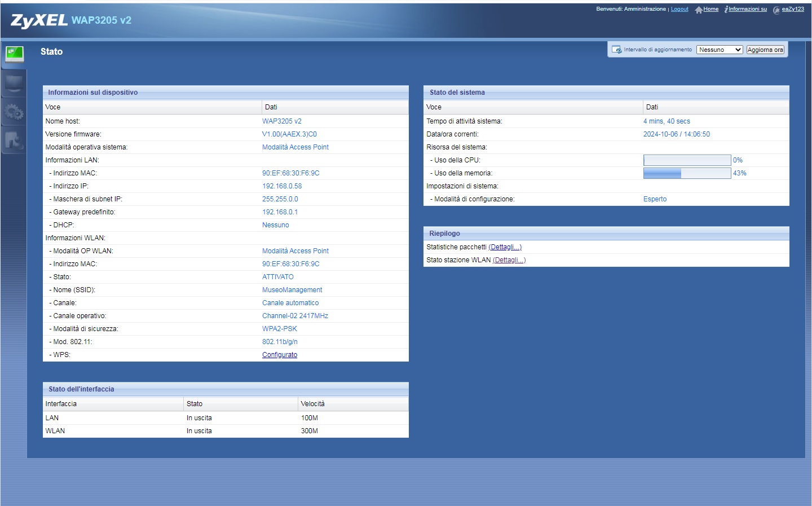The image size is (812, 506).
Task: Click the WLAN speed 300M
Action: 310,431
